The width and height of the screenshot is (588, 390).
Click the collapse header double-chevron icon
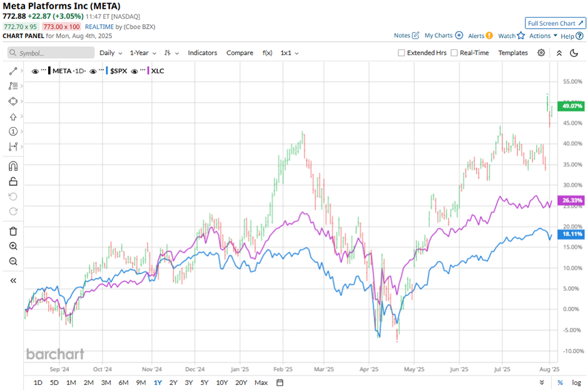pos(559,53)
